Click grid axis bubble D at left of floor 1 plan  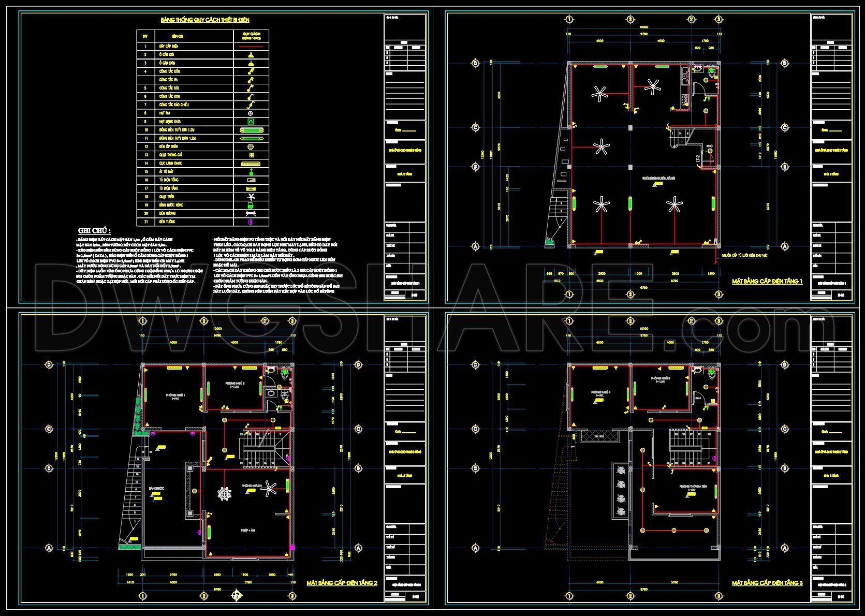pos(475,63)
